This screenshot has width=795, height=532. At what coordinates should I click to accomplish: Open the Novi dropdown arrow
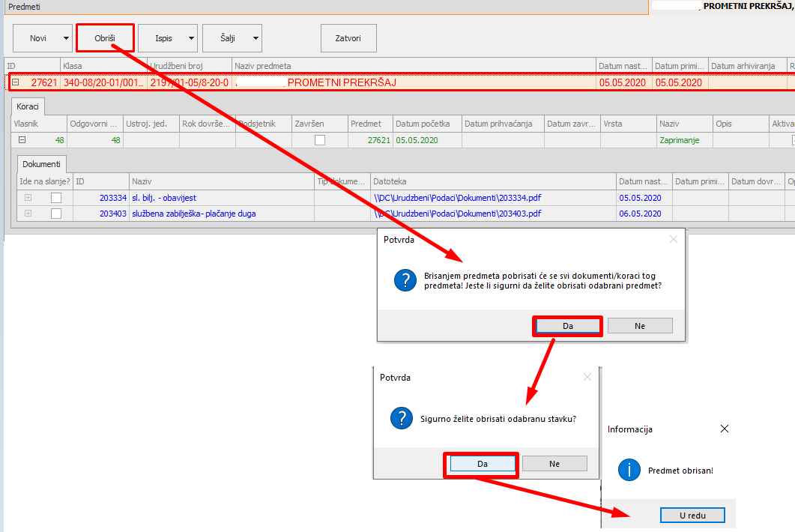(67, 37)
